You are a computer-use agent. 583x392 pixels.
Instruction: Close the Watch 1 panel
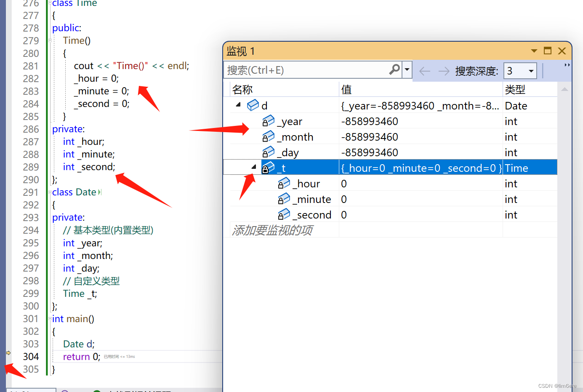[562, 51]
